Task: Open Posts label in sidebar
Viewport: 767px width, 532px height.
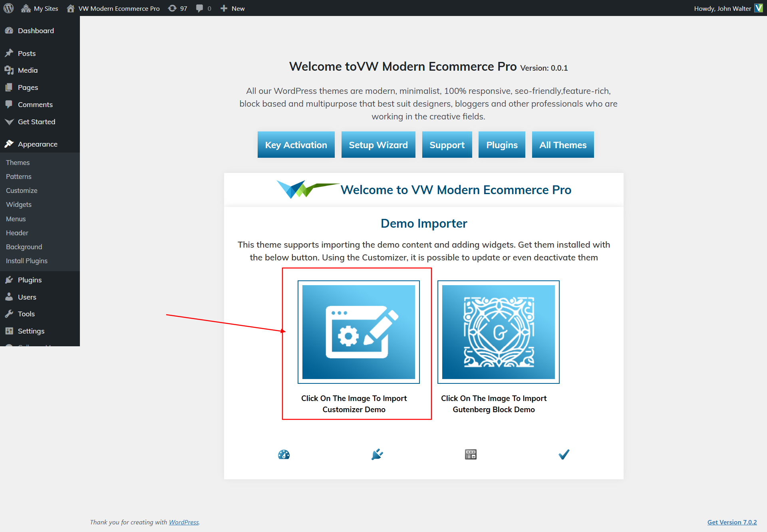Action: tap(27, 54)
